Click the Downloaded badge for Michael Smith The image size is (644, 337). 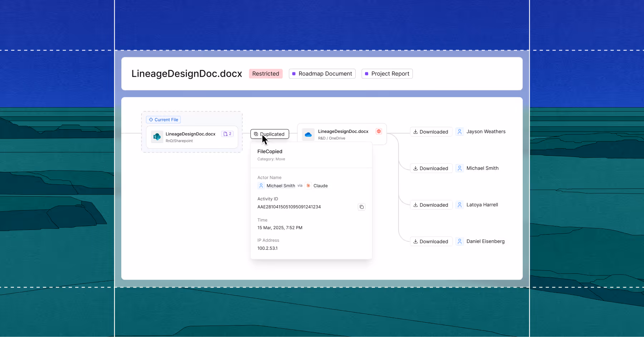pos(431,168)
